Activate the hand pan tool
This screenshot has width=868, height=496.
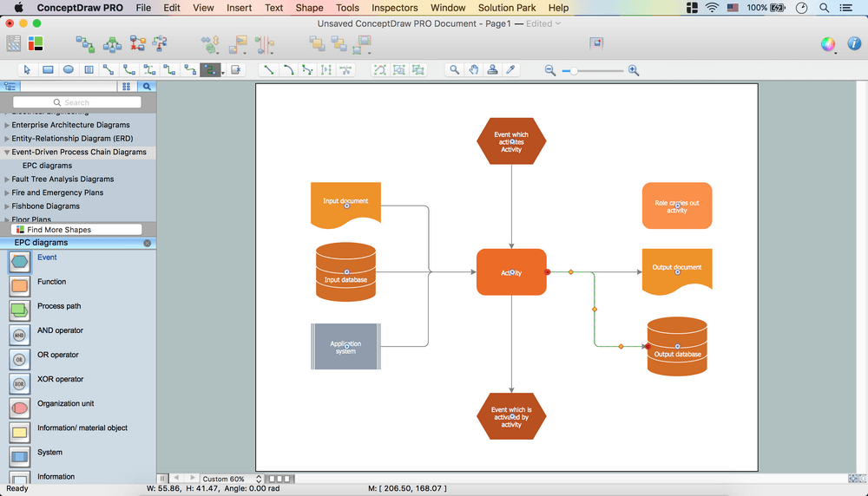coord(474,69)
